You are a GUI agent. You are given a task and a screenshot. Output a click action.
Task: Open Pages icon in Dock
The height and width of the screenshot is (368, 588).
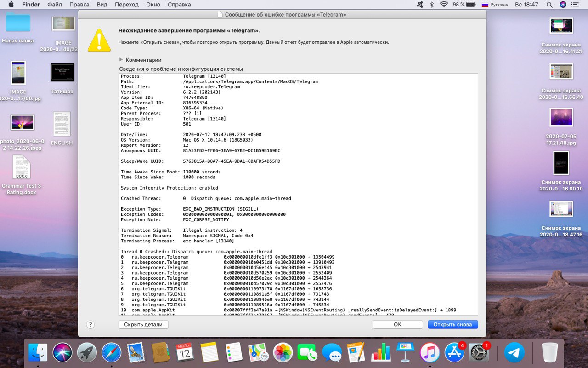click(x=356, y=353)
